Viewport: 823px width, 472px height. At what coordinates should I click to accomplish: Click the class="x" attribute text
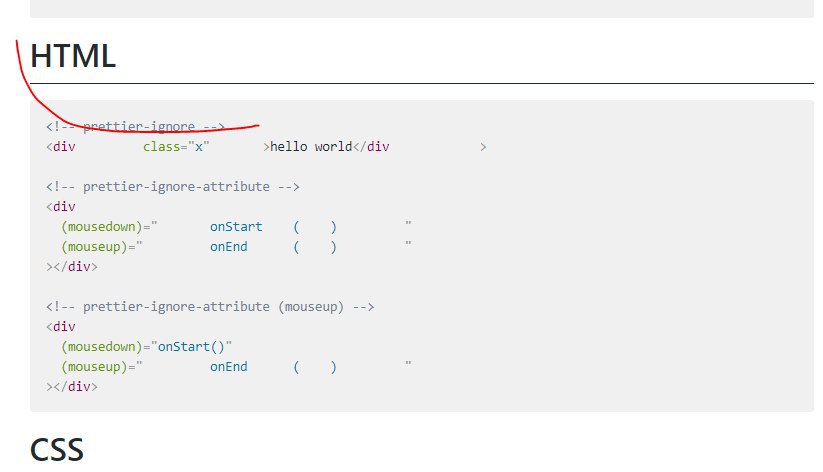tap(176, 146)
